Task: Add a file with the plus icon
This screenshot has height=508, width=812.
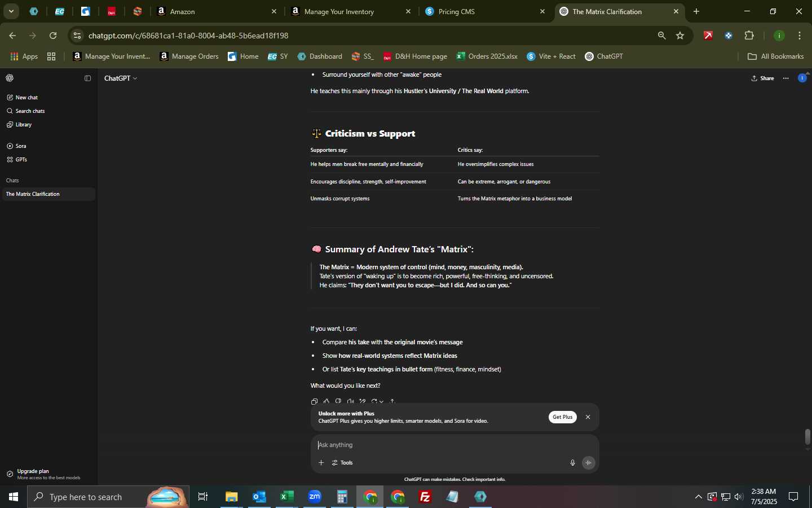Action: [x=321, y=463]
